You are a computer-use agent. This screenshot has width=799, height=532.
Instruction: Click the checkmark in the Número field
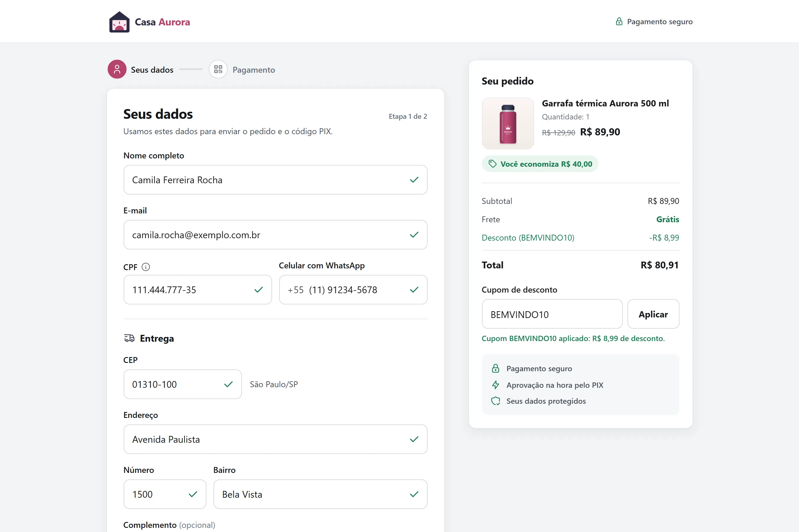(x=193, y=494)
